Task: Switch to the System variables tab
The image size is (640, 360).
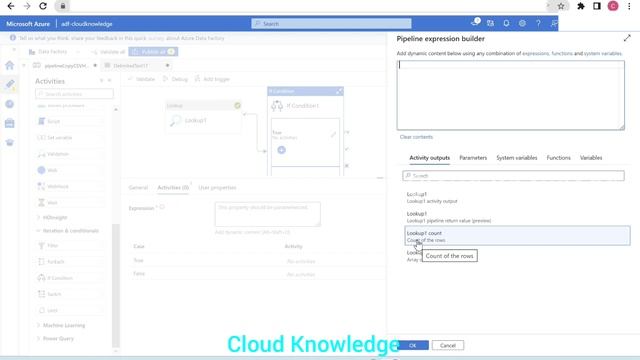Action: tap(517, 158)
